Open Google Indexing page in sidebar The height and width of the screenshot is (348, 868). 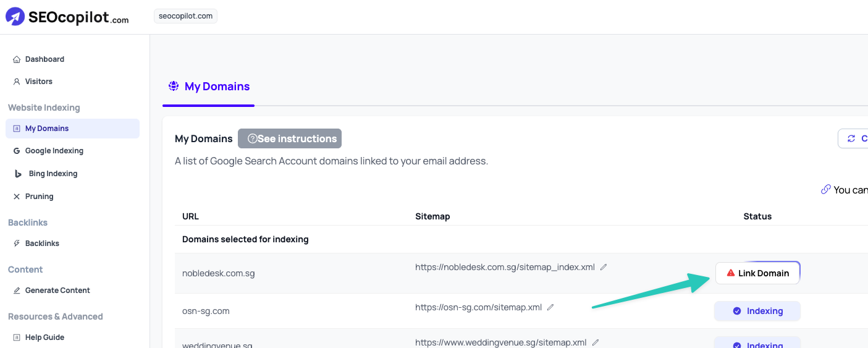tap(54, 151)
